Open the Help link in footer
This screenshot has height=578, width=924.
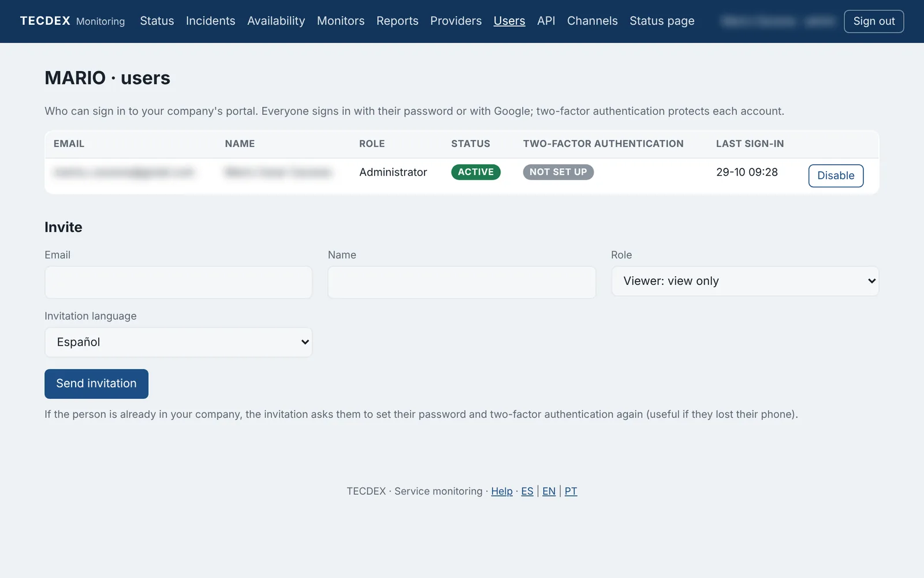(502, 491)
